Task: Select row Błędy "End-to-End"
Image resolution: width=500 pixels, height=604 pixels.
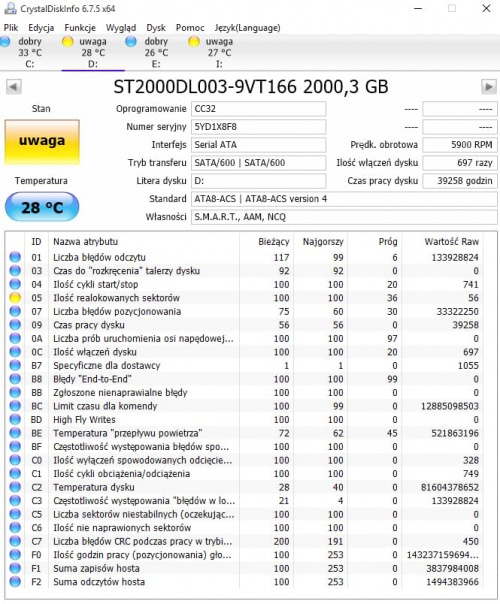Action: 245,379
